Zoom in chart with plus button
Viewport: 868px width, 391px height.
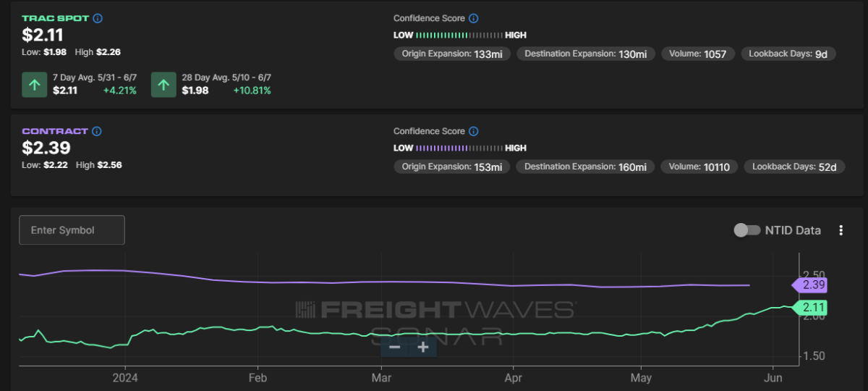coord(423,348)
